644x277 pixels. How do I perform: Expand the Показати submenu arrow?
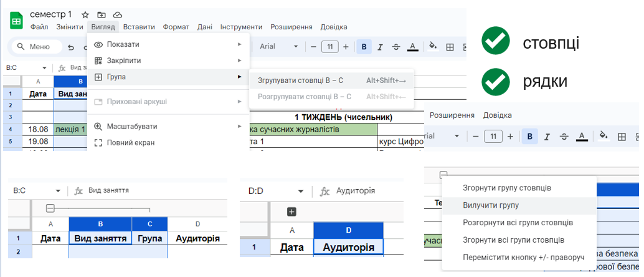[239, 44]
